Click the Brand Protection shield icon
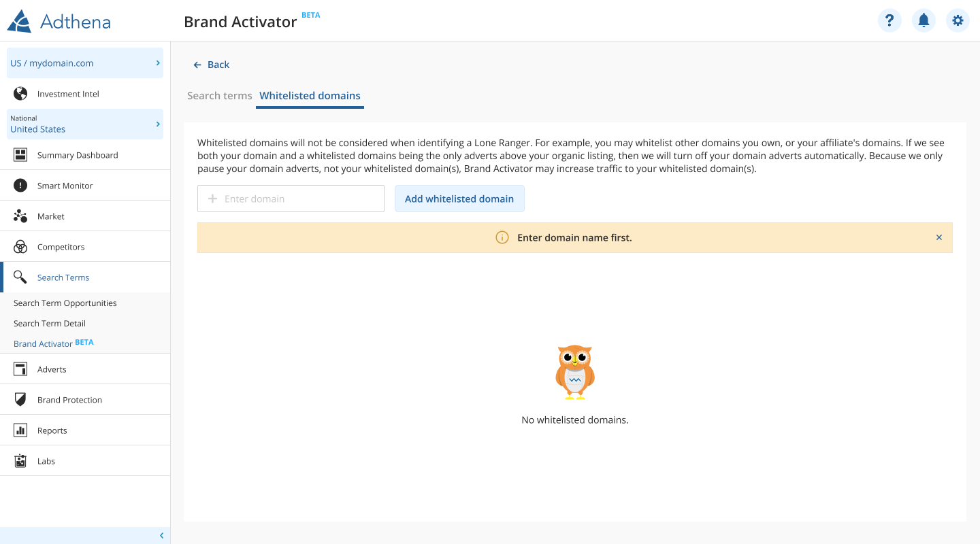980x544 pixels. pyautogui.click(x=20, y=400)
